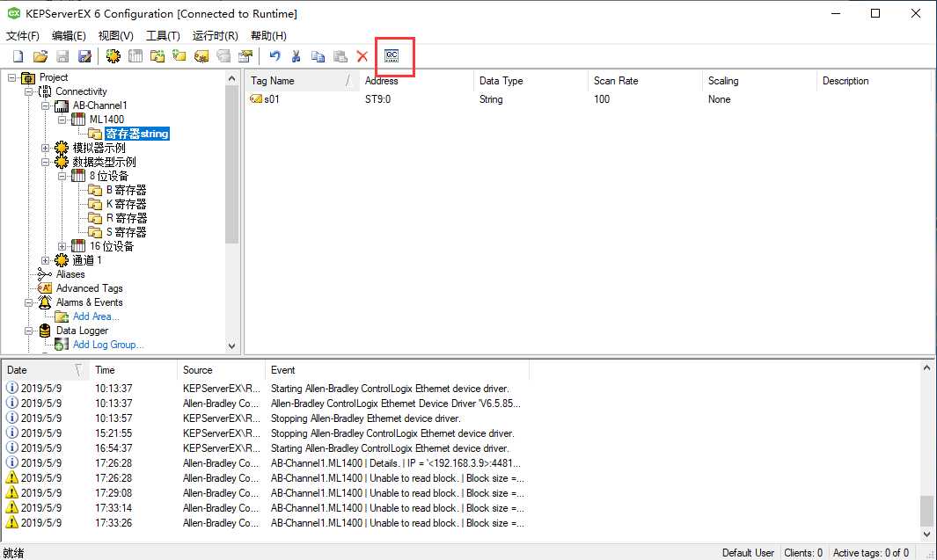This screenshot has width=937, height=560.
Task: Click the Add Log Group... link
Action: click(108, 345)
